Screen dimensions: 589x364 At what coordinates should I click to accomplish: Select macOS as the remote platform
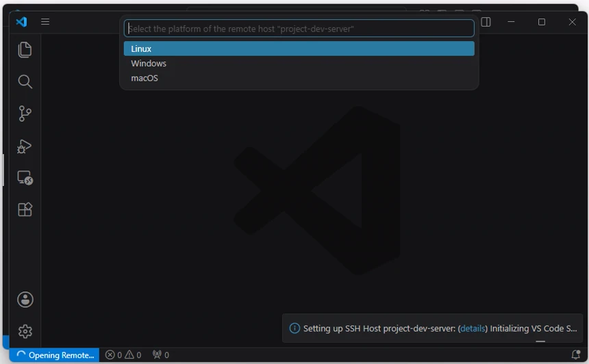(x=299, y=78)
